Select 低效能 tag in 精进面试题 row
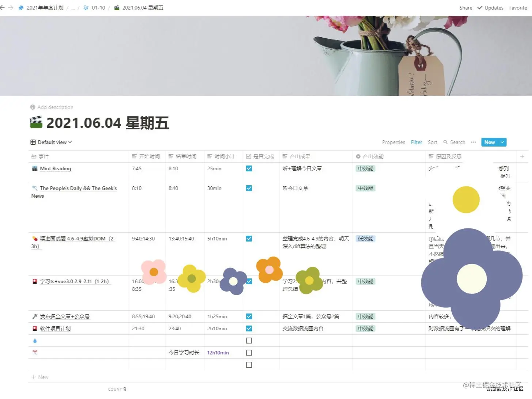Viewport: 532px width, 399px height. [x=365, y=239]
